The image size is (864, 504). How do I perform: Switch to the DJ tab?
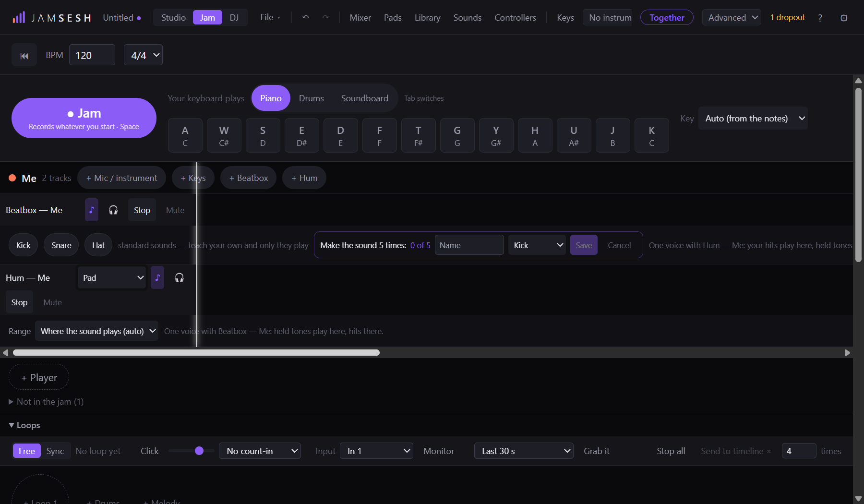234,18
